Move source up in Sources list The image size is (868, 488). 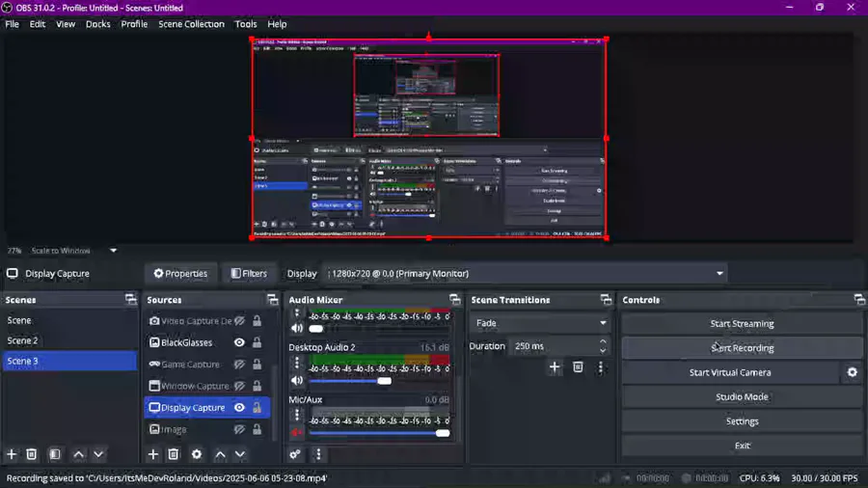tap(220, 454)
